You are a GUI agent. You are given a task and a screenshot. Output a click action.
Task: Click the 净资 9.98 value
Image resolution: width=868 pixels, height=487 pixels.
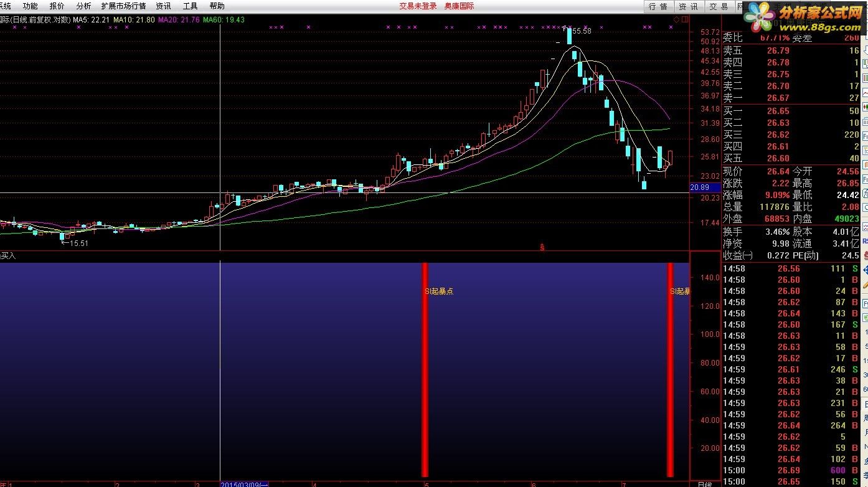pos(781,243)
